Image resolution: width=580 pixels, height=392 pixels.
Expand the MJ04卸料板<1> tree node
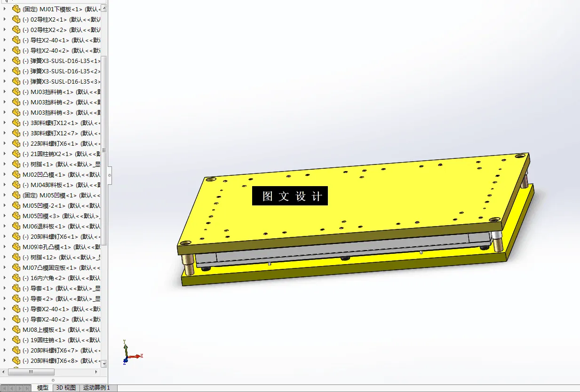[5, 185]
